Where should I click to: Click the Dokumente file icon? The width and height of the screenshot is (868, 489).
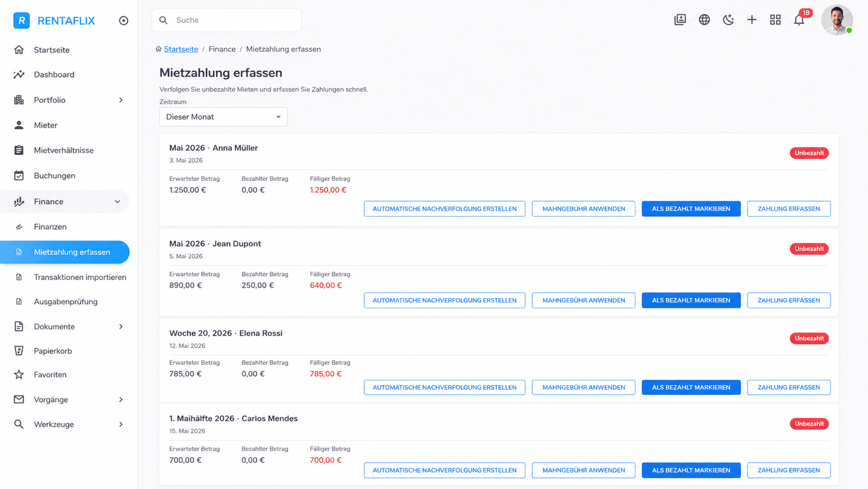tap(19, 326)
